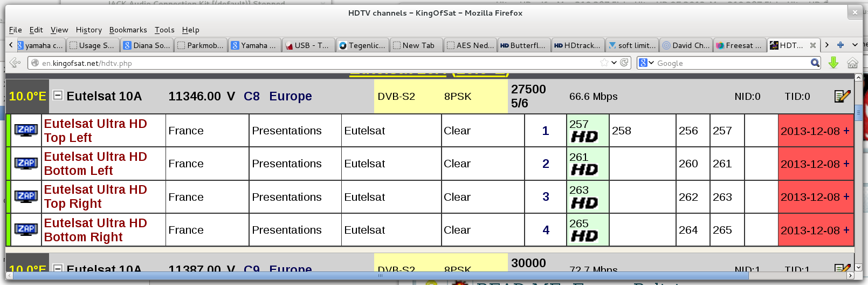868x285 pixels.
Task: Go back one page
Action: pyautogui.click(x=15, y=63)
